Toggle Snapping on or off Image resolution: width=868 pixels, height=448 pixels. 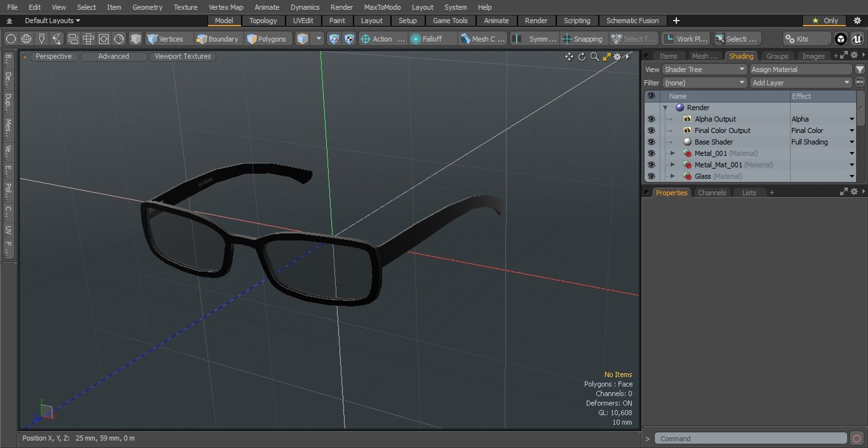click(x=582, y=39)
